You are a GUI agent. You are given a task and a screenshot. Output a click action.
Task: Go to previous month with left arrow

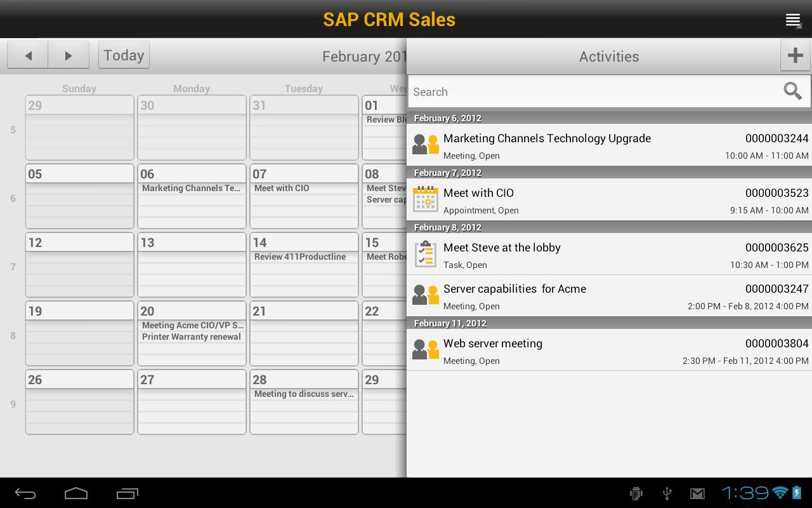click(27, 55)
